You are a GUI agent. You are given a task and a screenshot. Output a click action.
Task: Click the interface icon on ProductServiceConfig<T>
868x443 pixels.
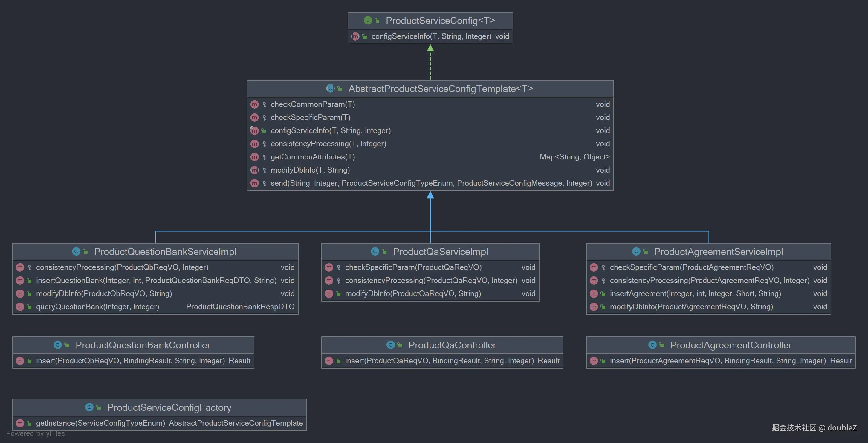click(368, 20)
